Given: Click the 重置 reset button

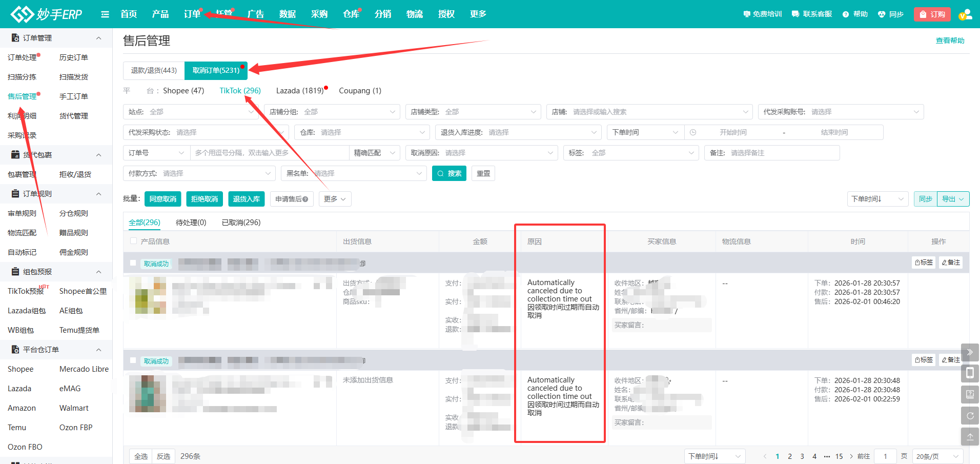Looking at the screenshot, I should 483,173.
